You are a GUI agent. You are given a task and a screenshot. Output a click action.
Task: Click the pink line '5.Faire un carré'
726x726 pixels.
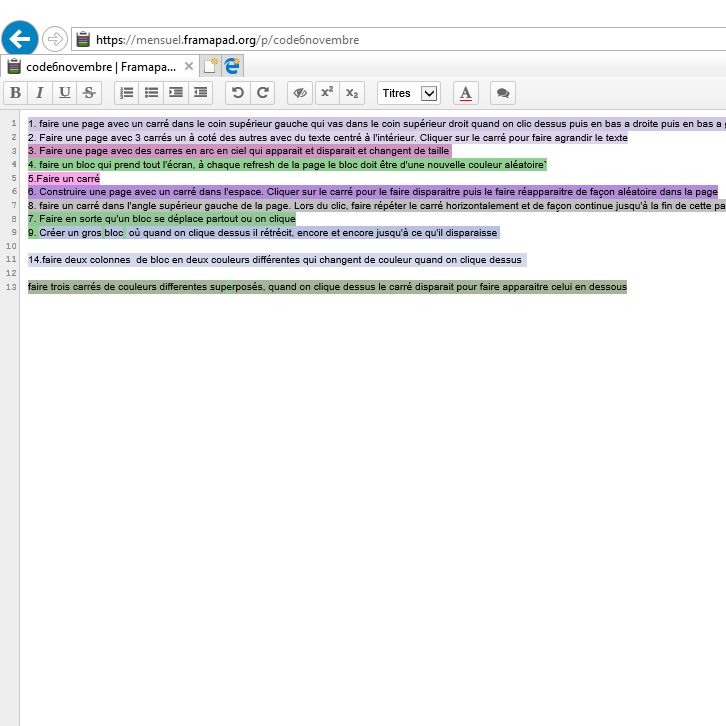64,178
